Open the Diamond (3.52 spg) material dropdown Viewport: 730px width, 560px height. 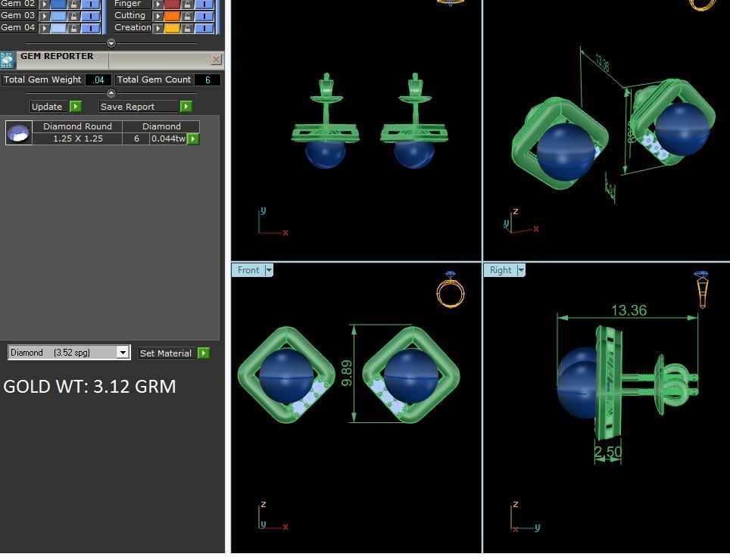pyautogui.click(x=123, y=353)
